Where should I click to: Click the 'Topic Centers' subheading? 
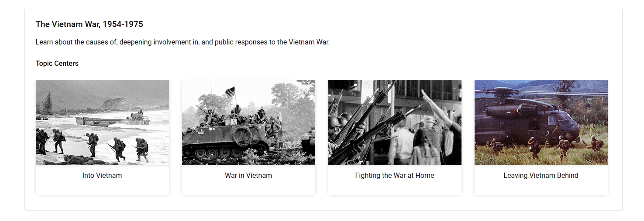(57, 64)
